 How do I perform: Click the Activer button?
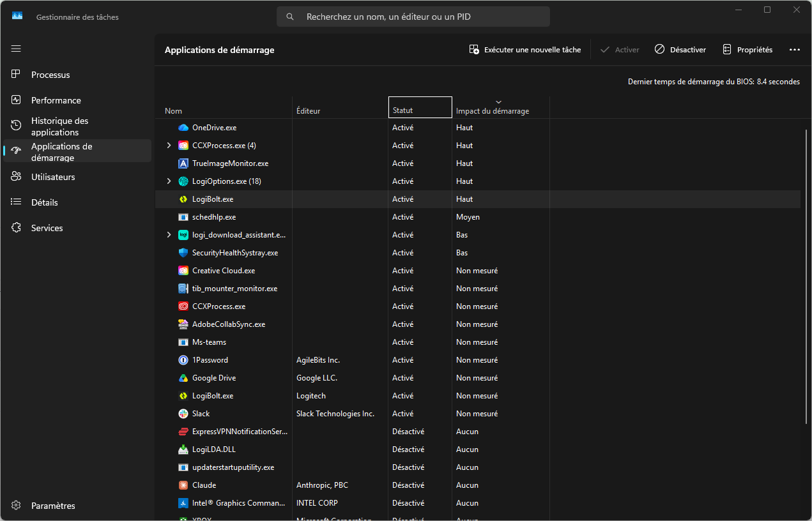click(620, 50)
